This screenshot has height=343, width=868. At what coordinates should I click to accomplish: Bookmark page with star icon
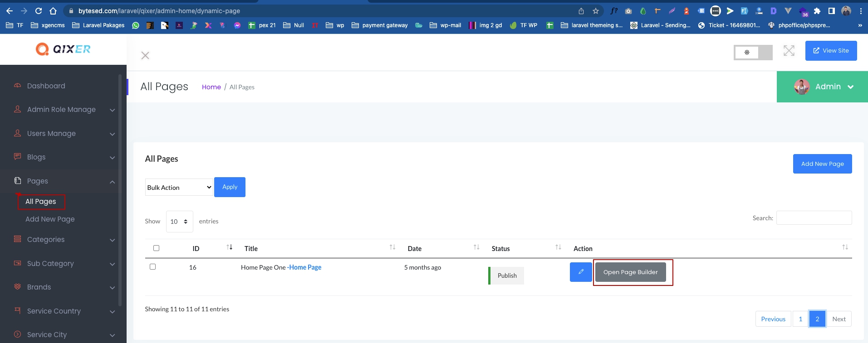pos(596,11)
